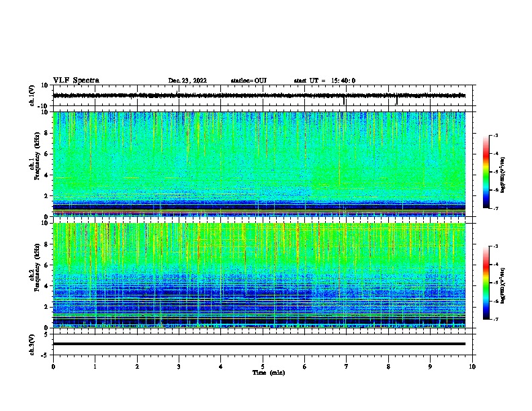Click time axis tick label "3"
This screenshot has width=532, height=411.
pos(179,367)
